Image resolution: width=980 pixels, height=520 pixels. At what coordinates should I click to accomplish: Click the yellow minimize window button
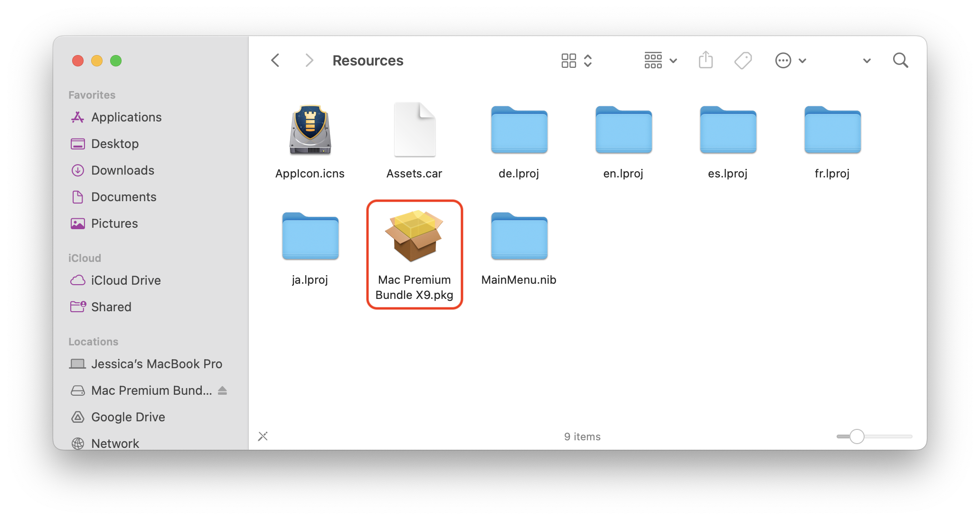pos(97,61)
